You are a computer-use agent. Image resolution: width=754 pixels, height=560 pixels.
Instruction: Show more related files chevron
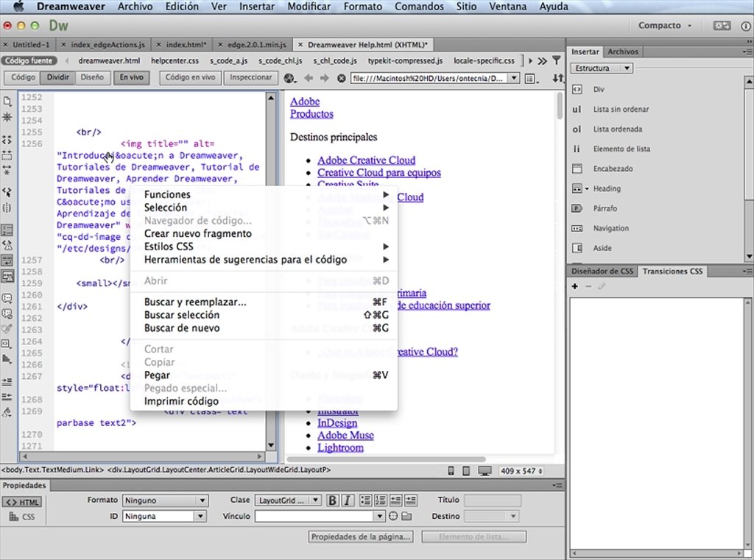543,60
